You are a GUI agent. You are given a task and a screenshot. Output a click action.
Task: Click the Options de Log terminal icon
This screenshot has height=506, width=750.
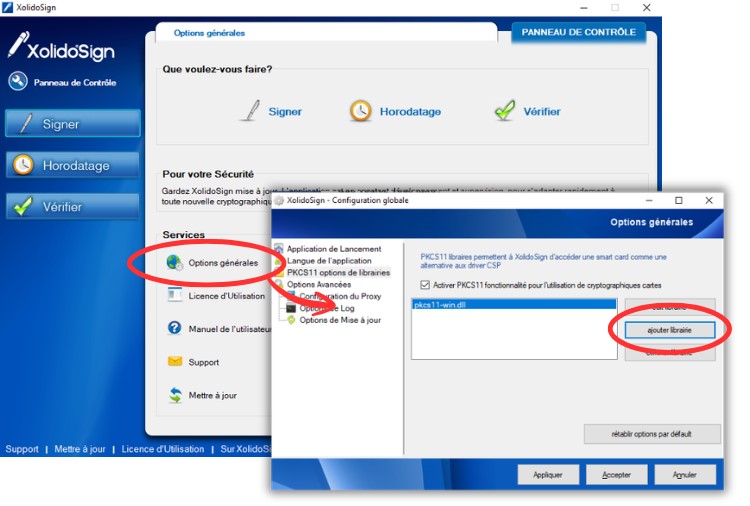(291, 308)
